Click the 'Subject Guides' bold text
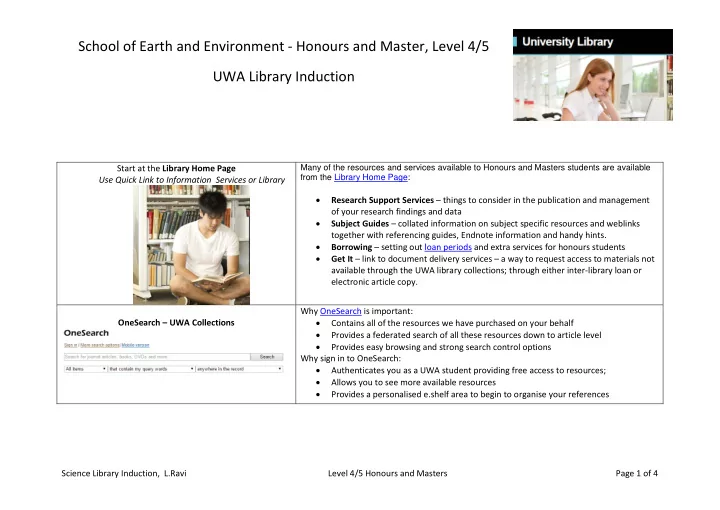The height and width of the screenshot is (510, 720). coord(360,224)
